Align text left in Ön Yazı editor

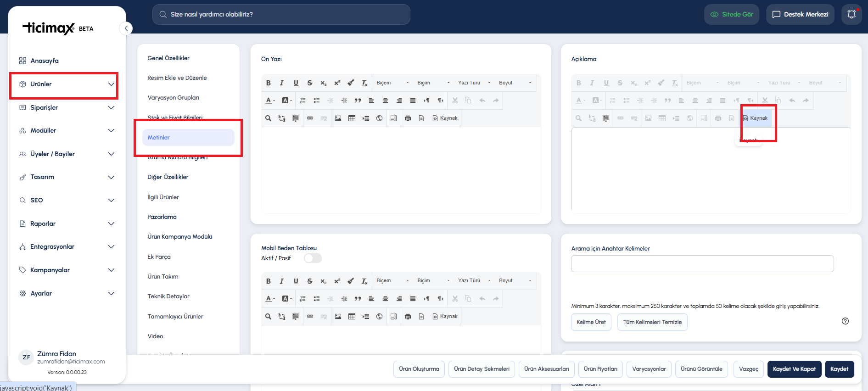coord(371,101)
